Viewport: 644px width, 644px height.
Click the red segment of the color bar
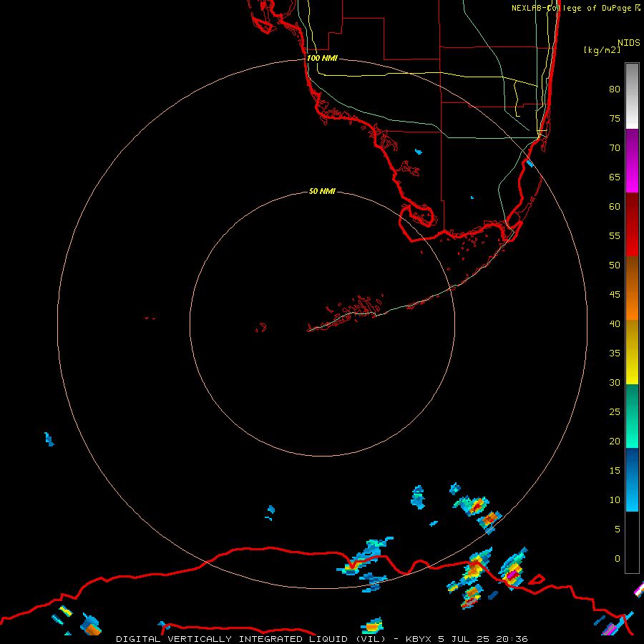coord(632,225)
